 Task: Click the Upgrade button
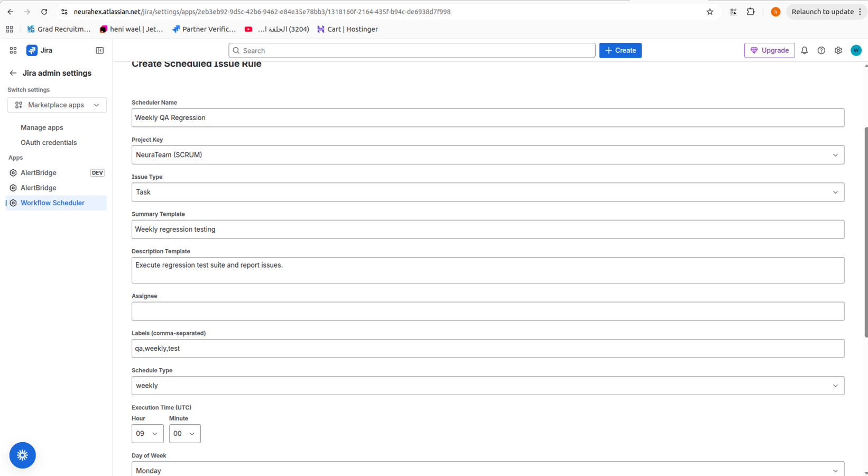click(x=769, y=50)
